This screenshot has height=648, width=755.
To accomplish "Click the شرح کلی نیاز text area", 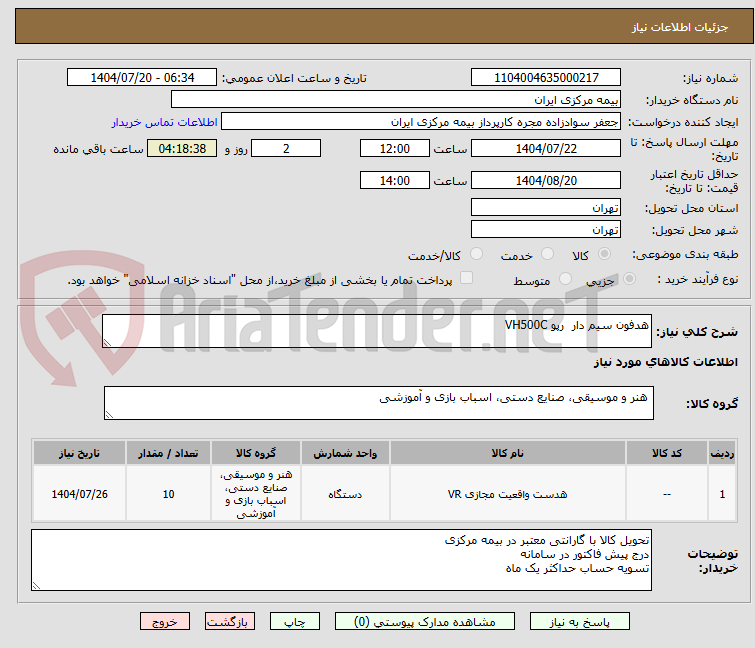I will pos(377,331).
